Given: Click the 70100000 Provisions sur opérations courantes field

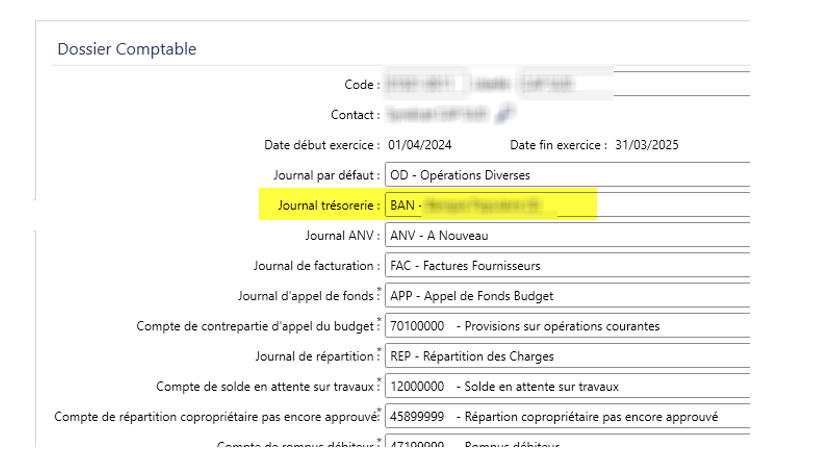Looking at the screenshot, I should pyautogui.click(x=567, y=326).
